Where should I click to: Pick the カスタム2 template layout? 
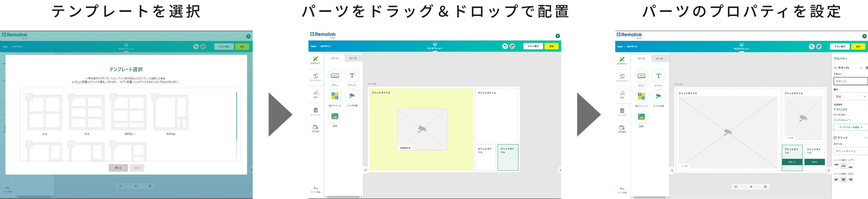(170, 113)
